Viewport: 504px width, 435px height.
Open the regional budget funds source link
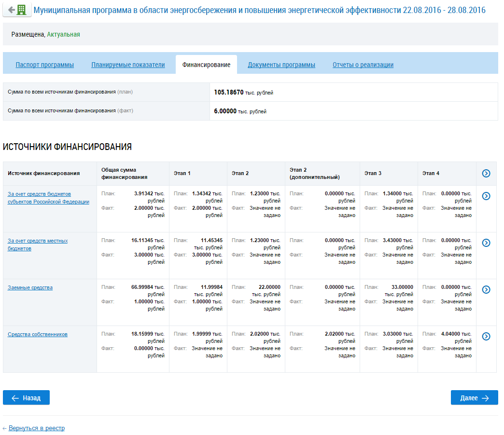48,198
